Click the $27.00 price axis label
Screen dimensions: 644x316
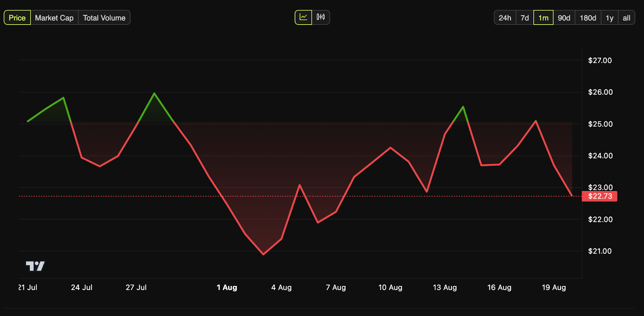click(600, 60)
